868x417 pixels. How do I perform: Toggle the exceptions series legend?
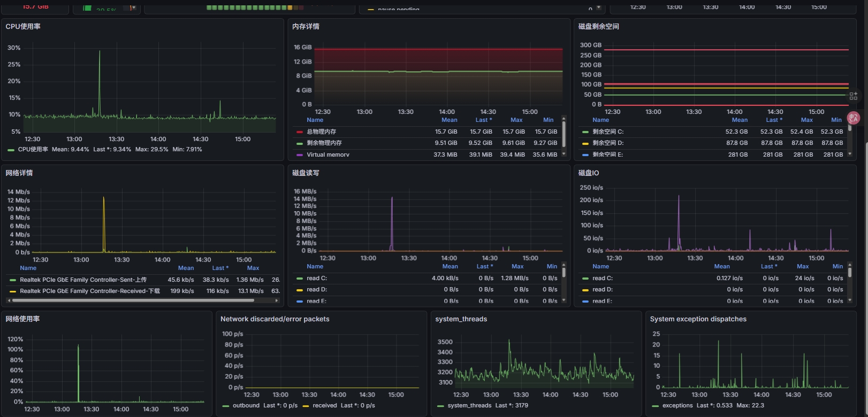tap(677, 405)
